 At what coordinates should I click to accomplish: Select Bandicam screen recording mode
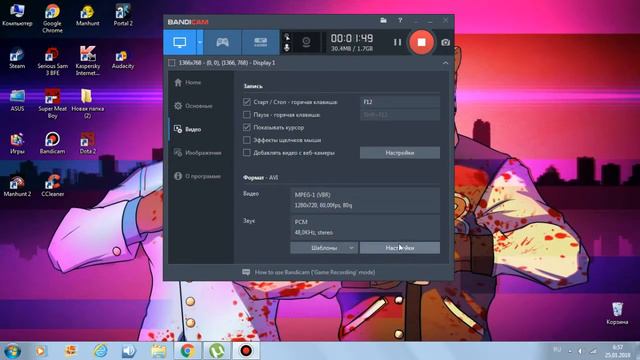click(x=180, y=42)
